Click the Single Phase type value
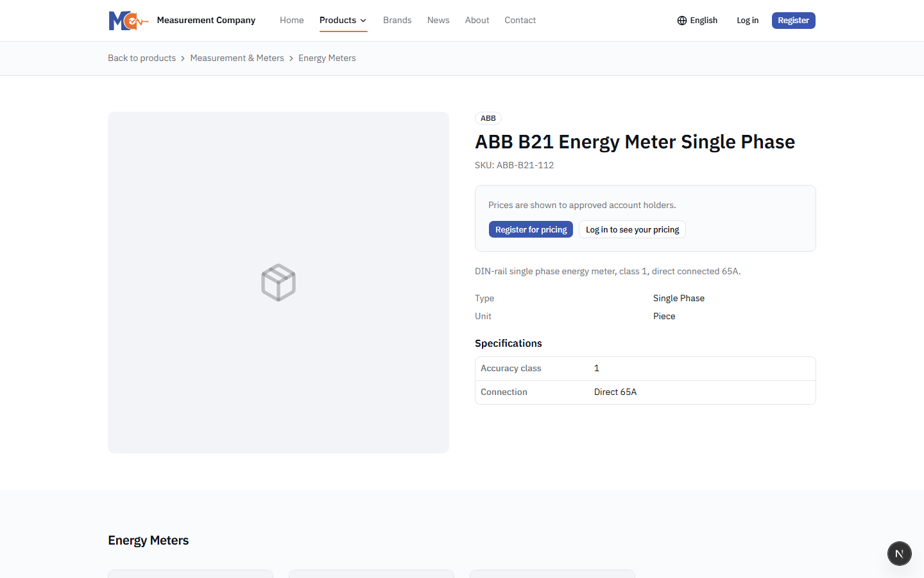This screenshot has height=578, width=924. [679, 298]
